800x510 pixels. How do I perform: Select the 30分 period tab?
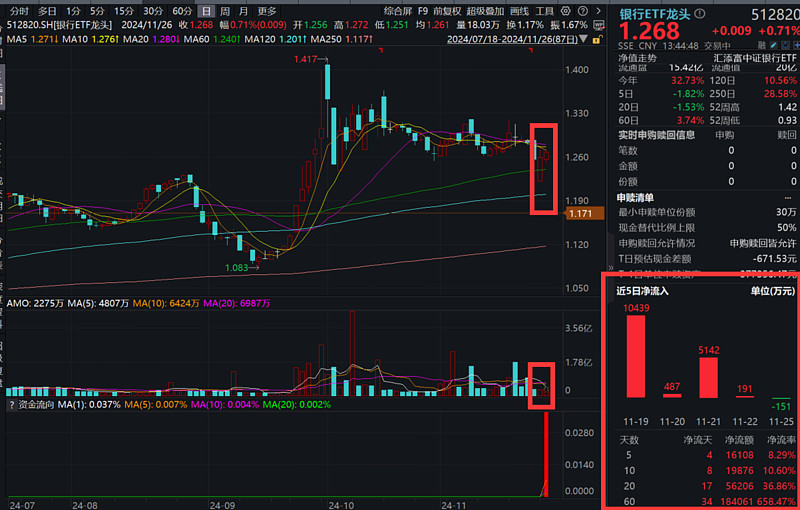point(153,11)
